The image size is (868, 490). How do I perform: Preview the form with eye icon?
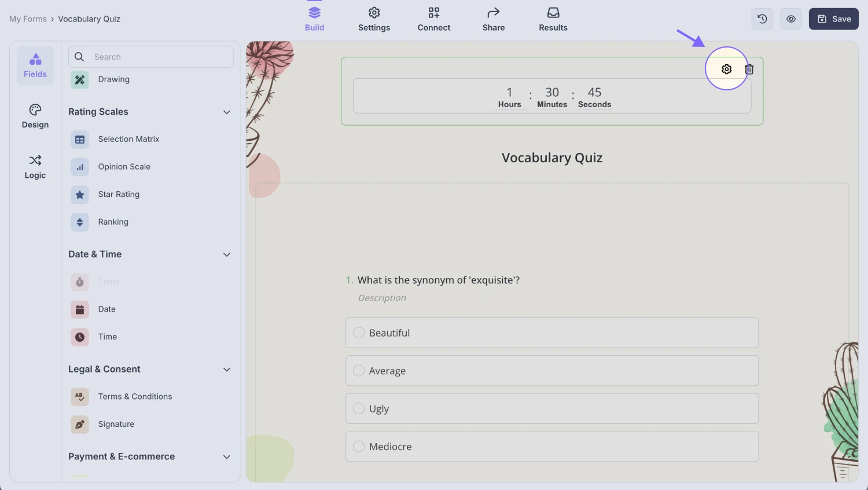(x=791, y=19)
